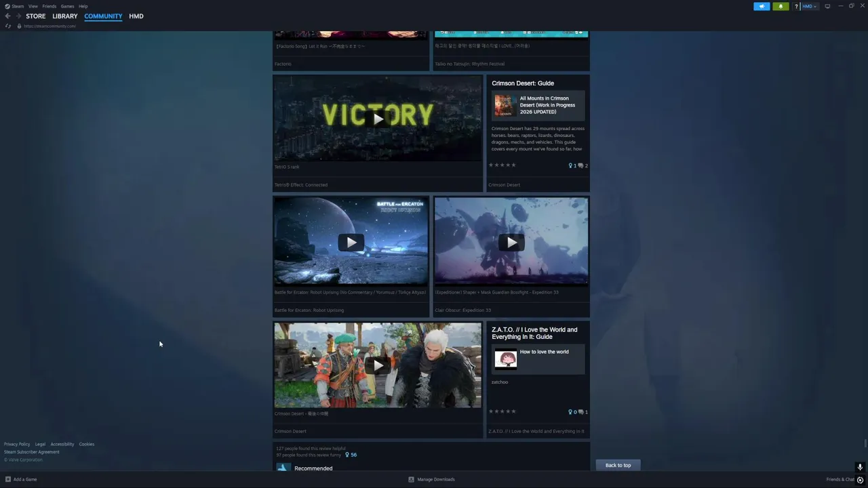Image resolution: width=868 pixels, height=488 pixels.
Task: Click the Manage Downloads label
Action: pyautogui.click(x=436, y=479)
